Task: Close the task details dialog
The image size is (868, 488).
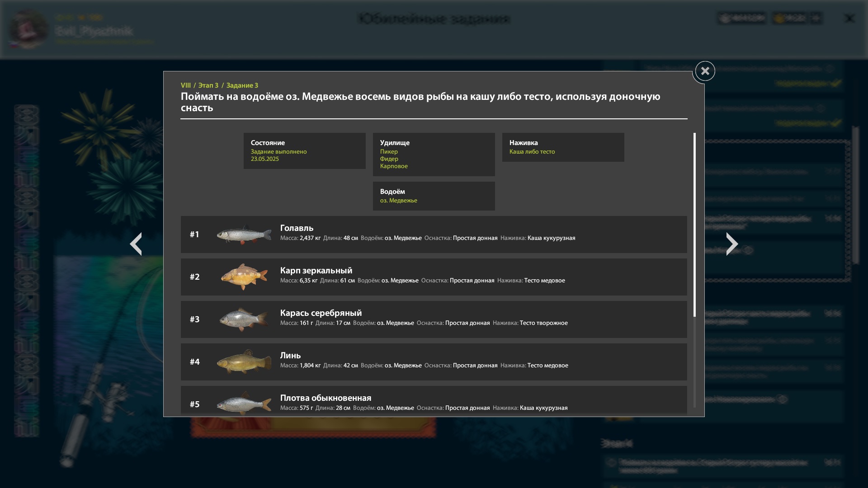Action: (705, 71)
